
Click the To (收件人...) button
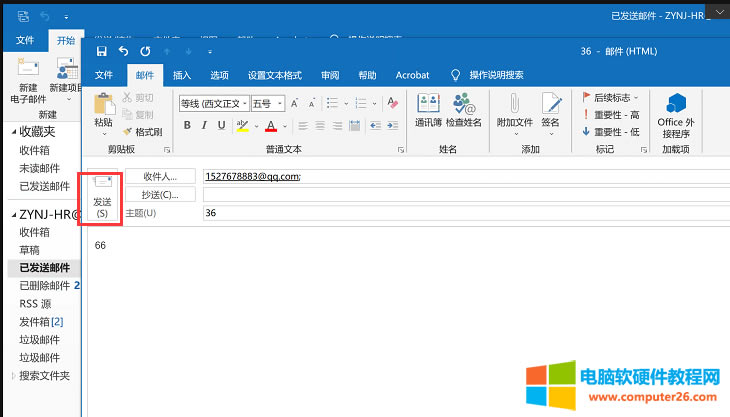tap(160, 176)
